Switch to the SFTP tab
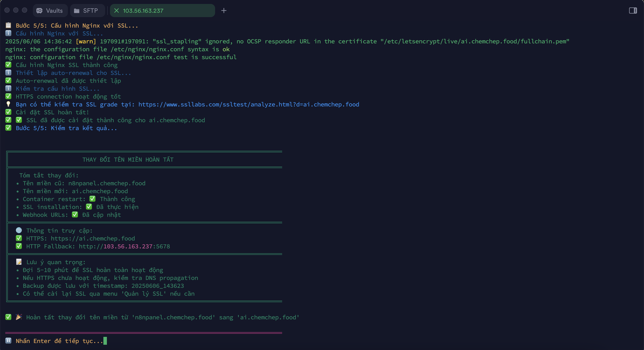The width and height of the screenshot is (644, 350). point(87,11)
